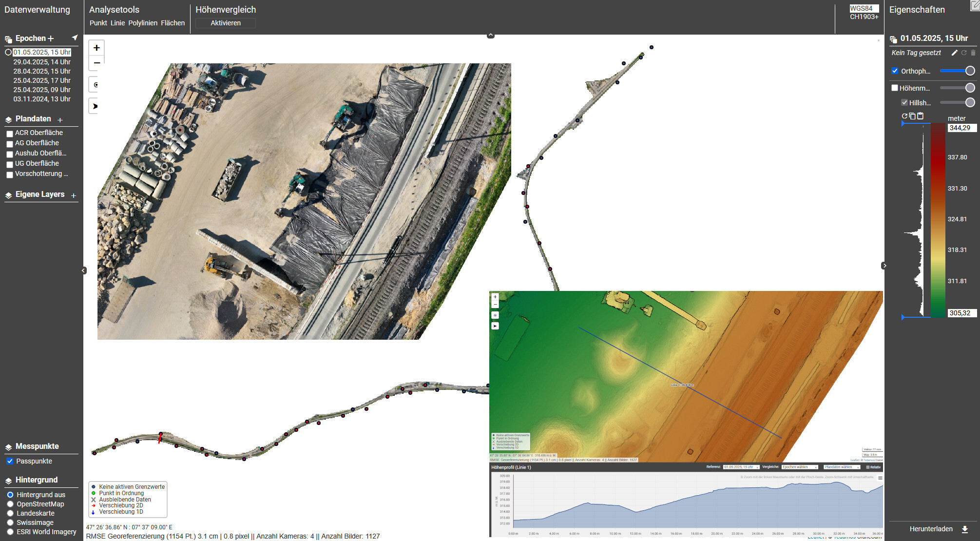The image size is (980, 541).
Task: Delete epoch using trash icon
Action: [x=973, y=53]
